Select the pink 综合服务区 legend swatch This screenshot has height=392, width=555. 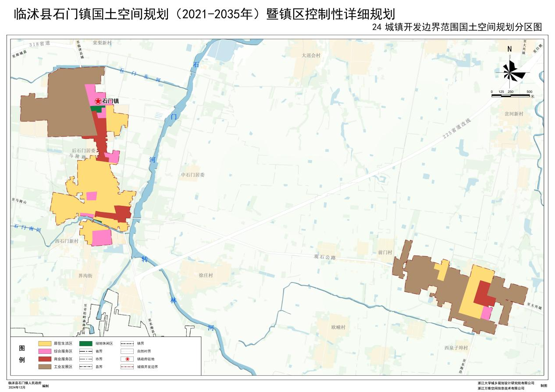46,351
